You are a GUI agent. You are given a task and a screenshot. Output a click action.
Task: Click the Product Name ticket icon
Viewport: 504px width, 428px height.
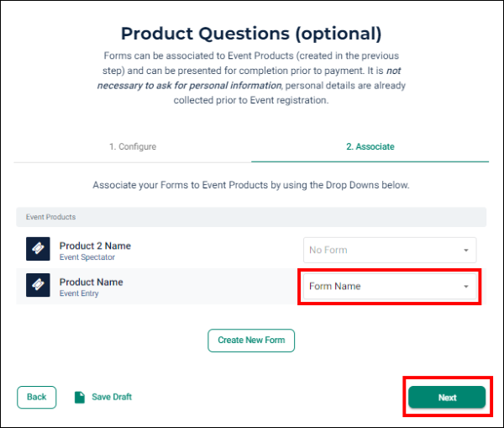coord(38,285)
